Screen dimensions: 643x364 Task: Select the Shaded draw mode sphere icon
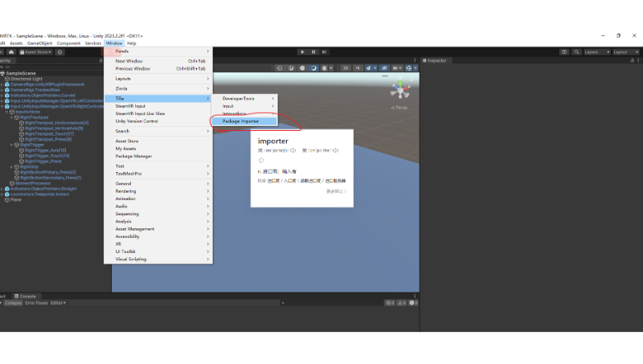click(302, 68)
